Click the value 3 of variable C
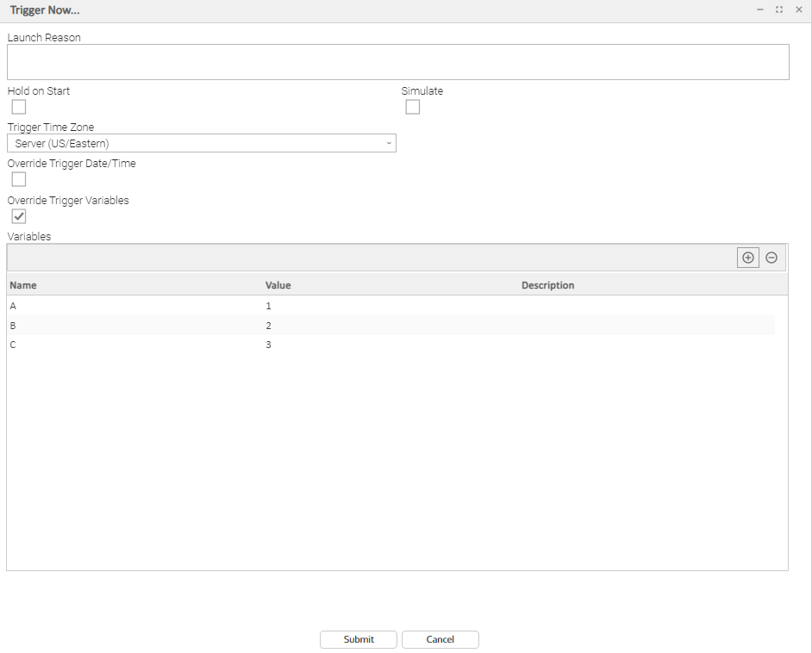The image size is (812, 653). click(268, 345)
